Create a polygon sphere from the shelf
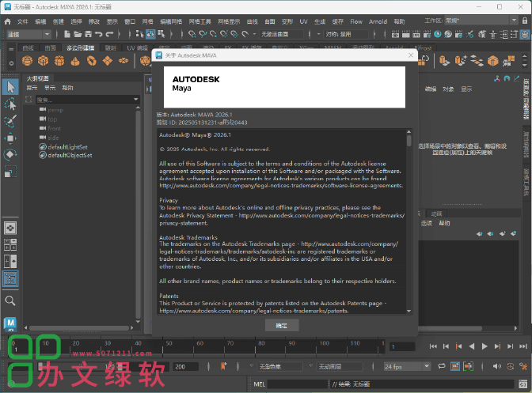 pyautogui.click(x=27, y=61)
